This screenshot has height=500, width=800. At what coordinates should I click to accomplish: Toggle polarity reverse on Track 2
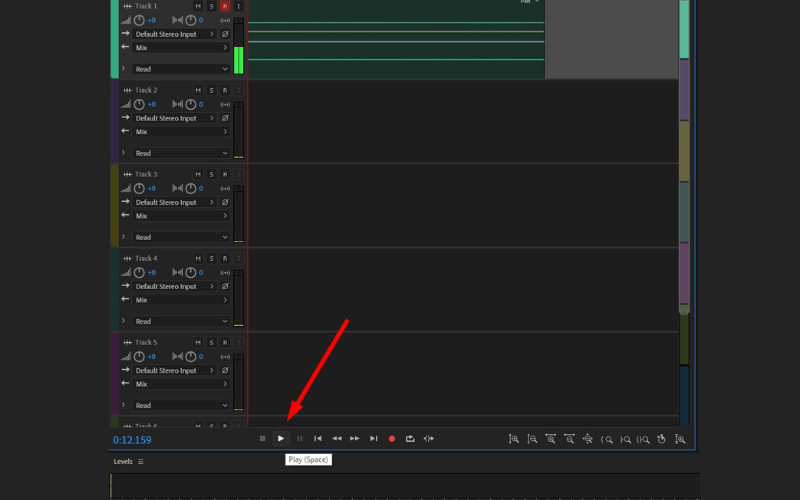(x=225, y=118)
